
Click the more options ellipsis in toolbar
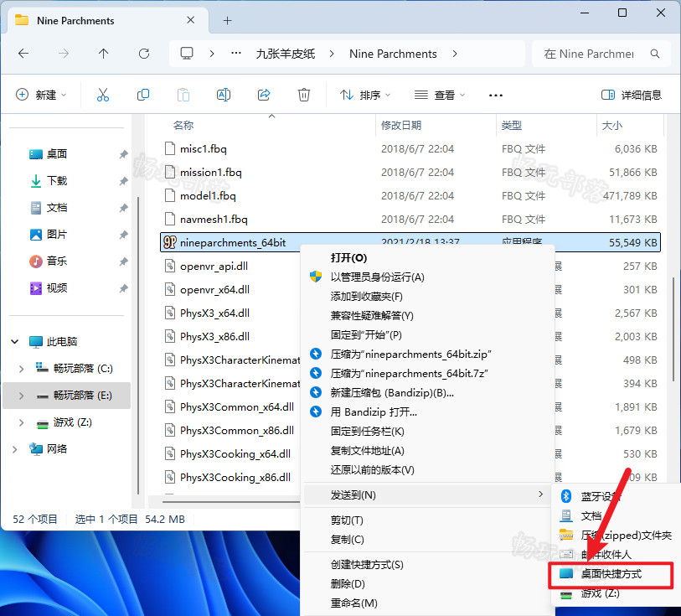pyautogui.click(x=496, y=96)
